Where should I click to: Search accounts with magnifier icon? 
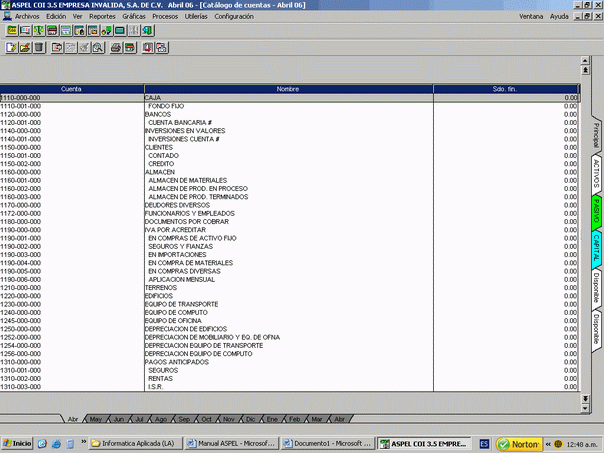coord(97,47)
